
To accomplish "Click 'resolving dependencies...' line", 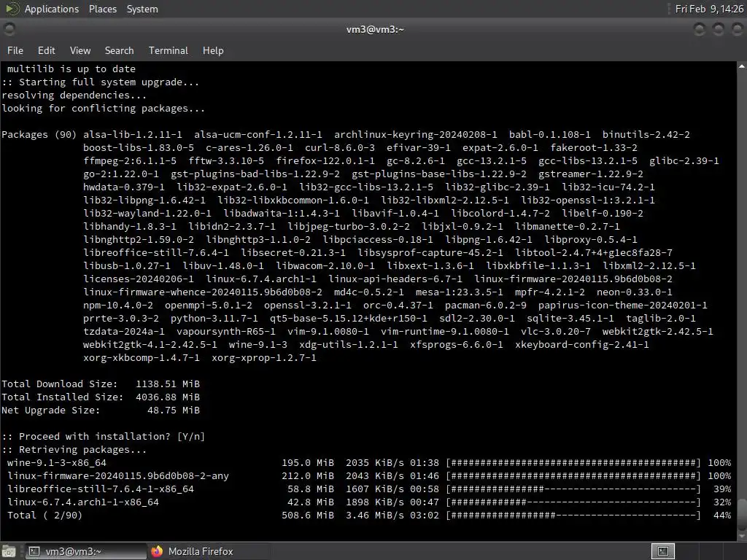I will (x=74, y=96).
